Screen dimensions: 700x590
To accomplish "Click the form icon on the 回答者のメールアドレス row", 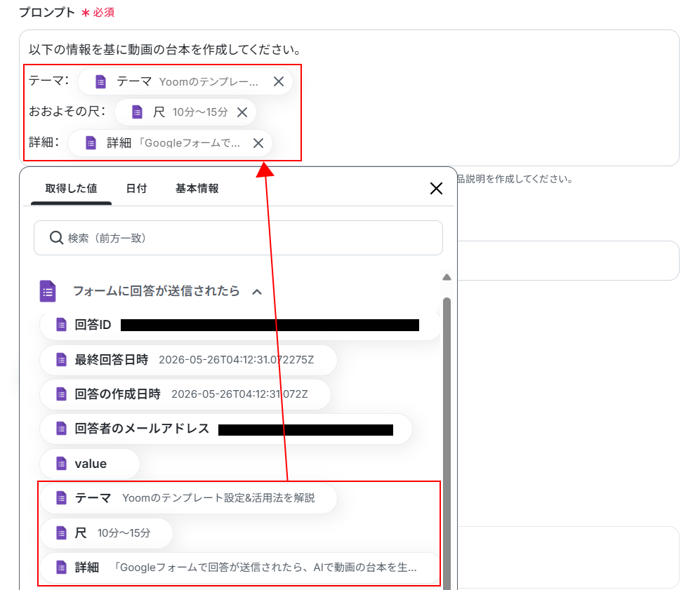I will point(61,429).
